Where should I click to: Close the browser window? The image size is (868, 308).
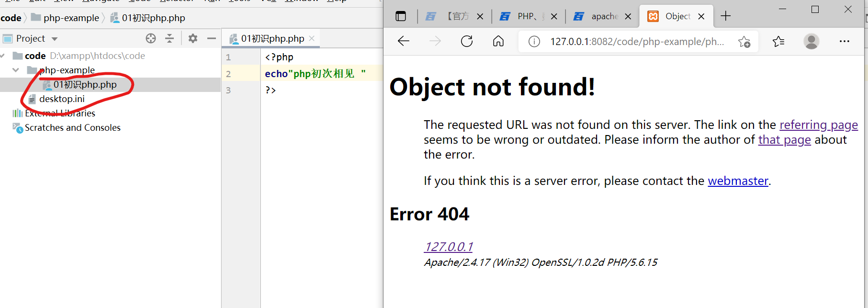point(848,9)
